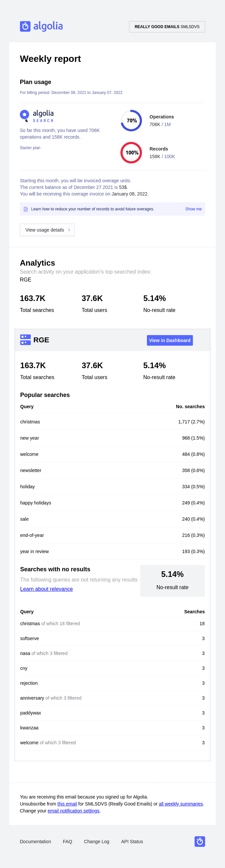Click the 'Starter plan' label

point(30,148)
